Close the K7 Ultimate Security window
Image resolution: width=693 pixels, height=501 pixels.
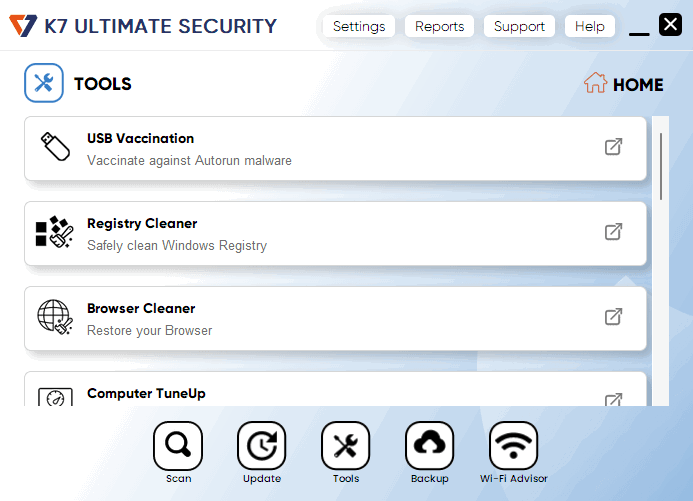pos(670,24)
